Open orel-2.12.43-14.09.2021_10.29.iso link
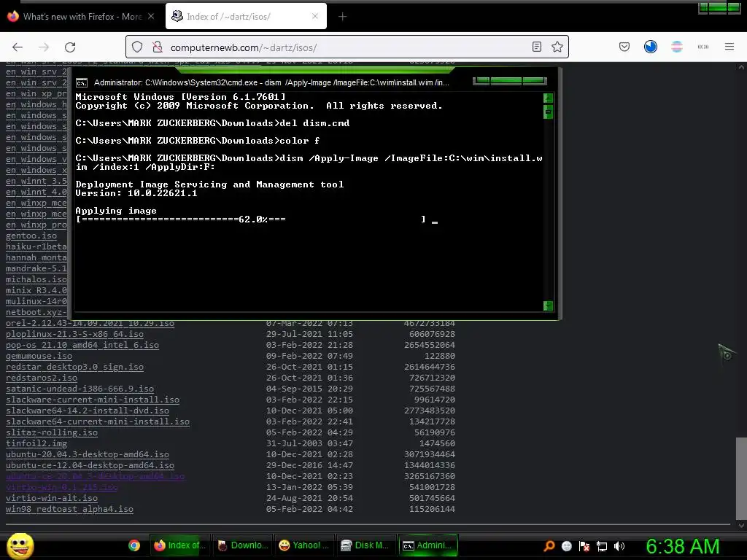 (x=90, y=323)
